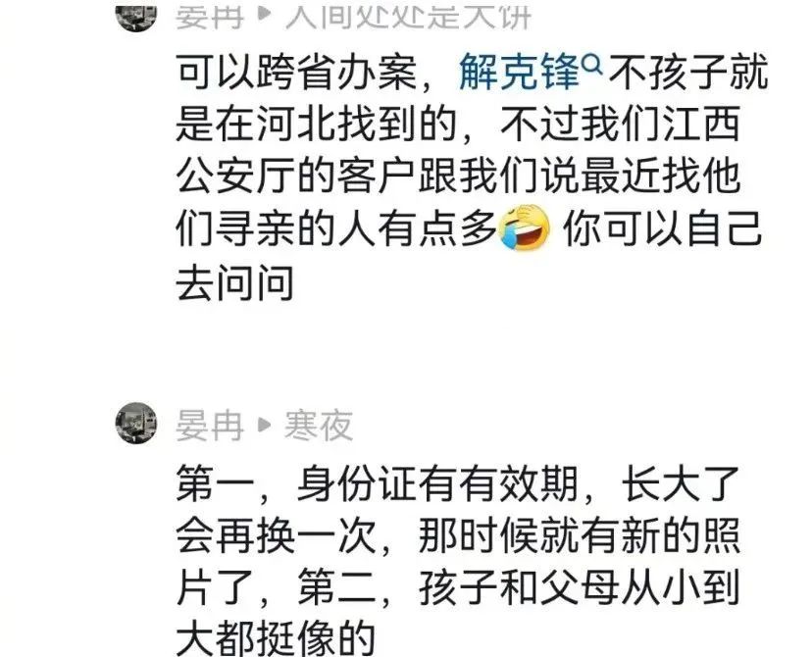The image size is (812, 657).
Task: Tap the cut-off 晏冉 username at top
Action: (x=210, y=18)
